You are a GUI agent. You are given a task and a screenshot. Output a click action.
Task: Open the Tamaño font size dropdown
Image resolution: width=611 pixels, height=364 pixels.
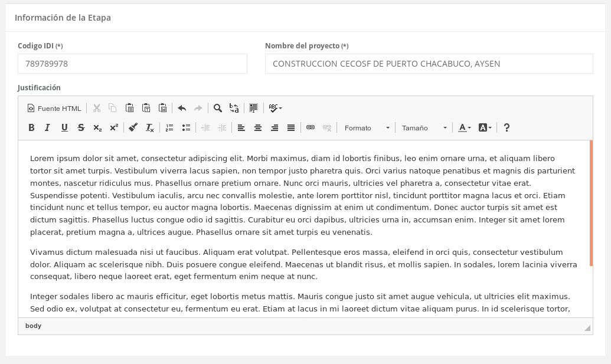(424, 128)
